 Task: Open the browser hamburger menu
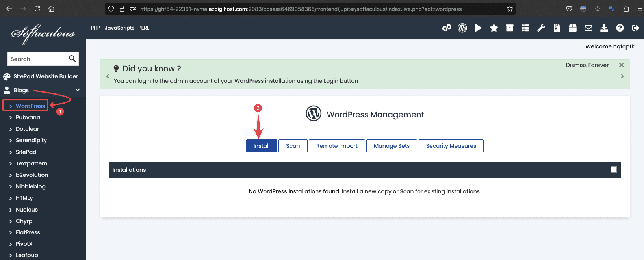(640, 9)
